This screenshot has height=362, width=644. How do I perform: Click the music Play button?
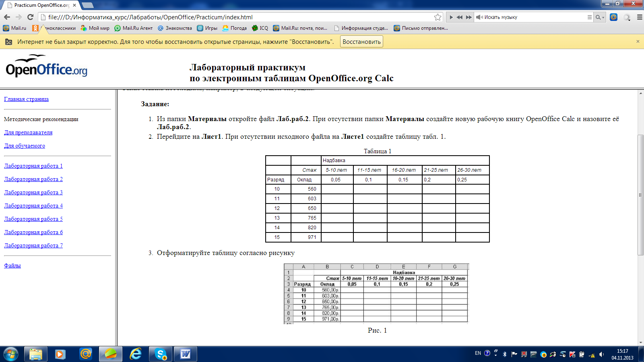(x=451, y=17)
